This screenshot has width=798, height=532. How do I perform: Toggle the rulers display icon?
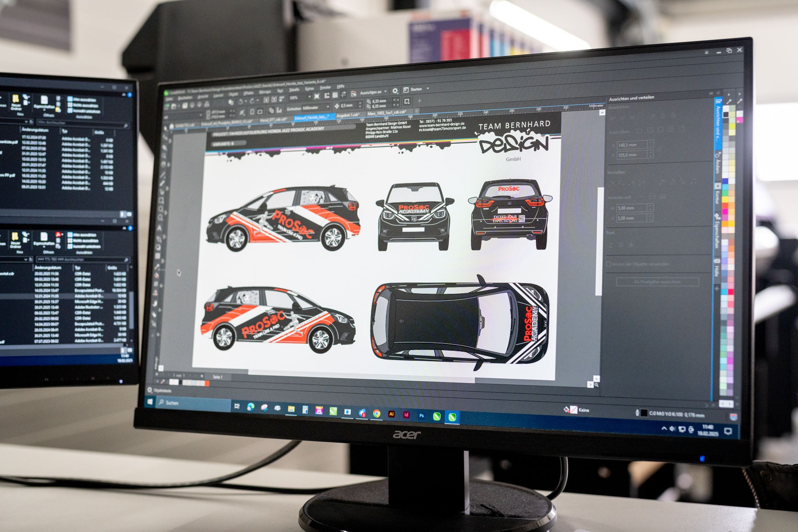click(x=327, y=96)
